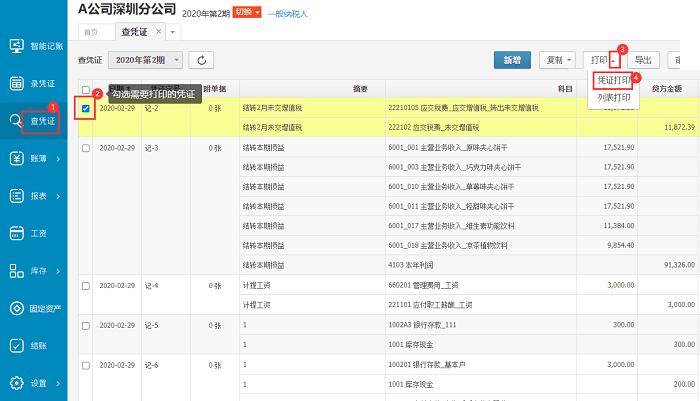The image size is (700, 401).
Task: Click the 新增 button
Action: (512, 60)
